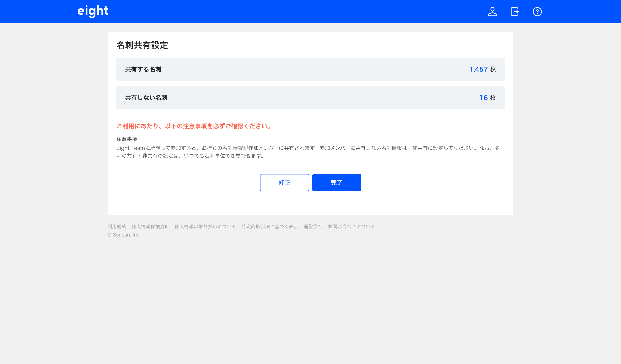Open the 個人情報保護方針 footer link

pyautogui.click(x=150, y=226)
